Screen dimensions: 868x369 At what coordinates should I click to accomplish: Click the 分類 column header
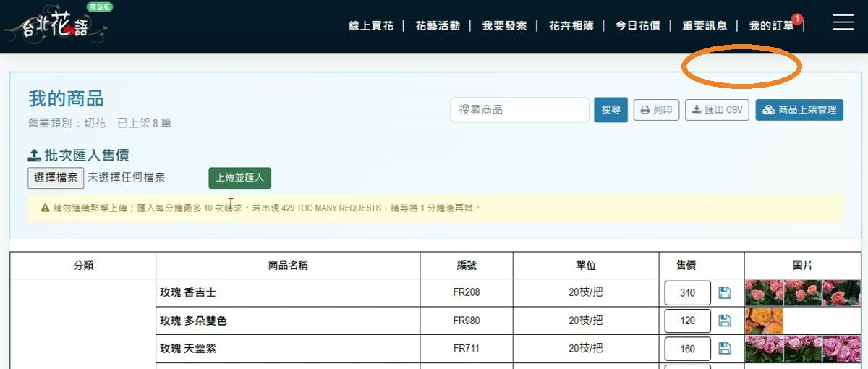[83, 266]
